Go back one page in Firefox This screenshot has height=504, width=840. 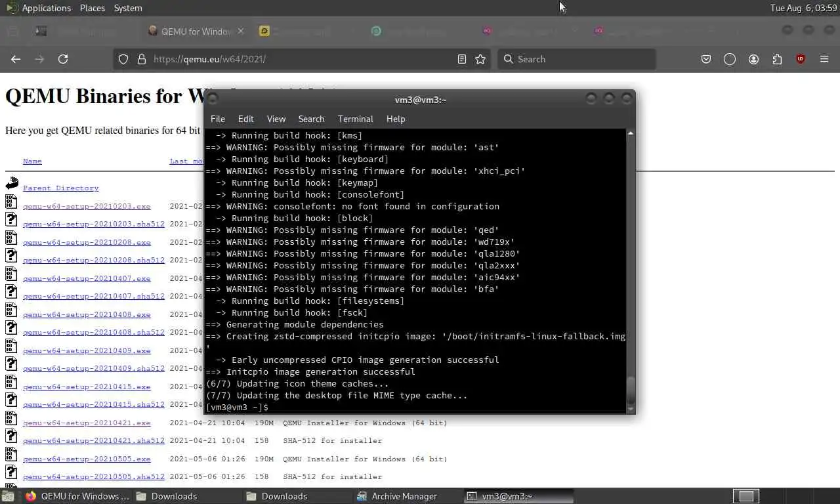point(16,59)
